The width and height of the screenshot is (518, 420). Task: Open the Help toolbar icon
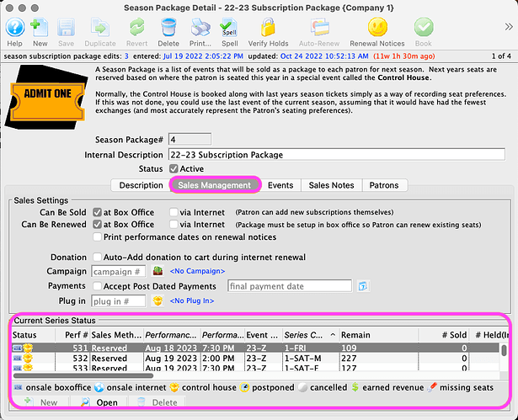click(x=15, y=27)
